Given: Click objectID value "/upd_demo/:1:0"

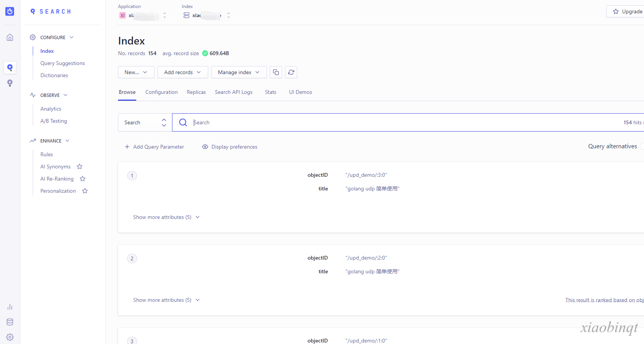Looking at the screenshot, I should click(366, 341).
